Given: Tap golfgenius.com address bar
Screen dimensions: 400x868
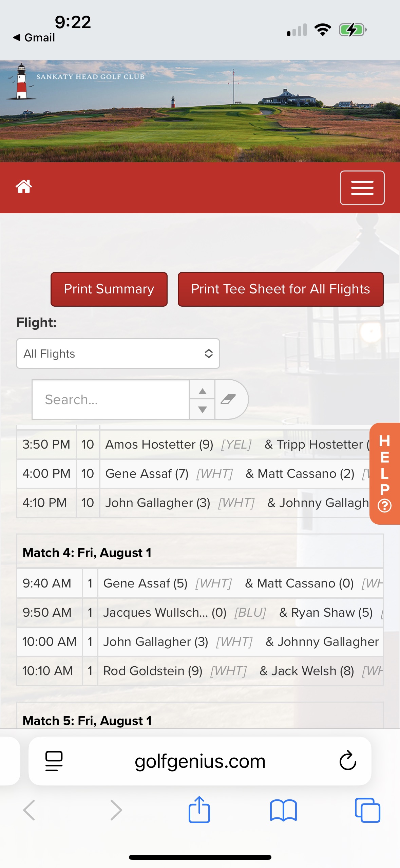Looking at the screenshot, I should coord(200,761).
